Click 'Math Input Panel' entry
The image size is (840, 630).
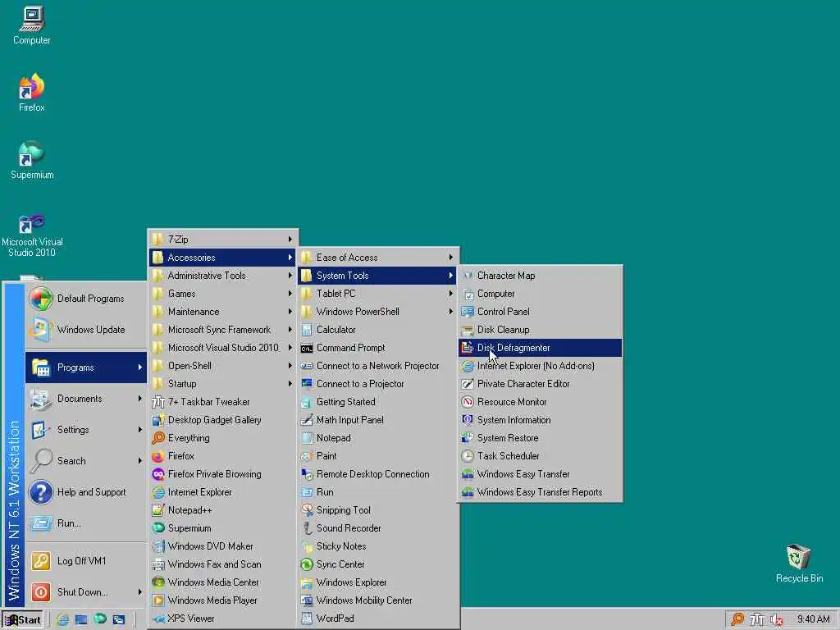click(x=377, y=420)
